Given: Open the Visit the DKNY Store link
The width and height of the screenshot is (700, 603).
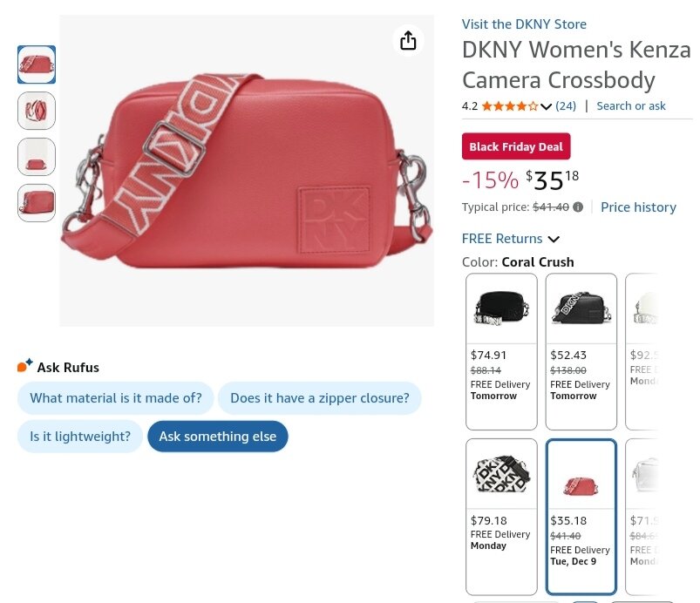Looking at the screenshot, I should 524,24.
